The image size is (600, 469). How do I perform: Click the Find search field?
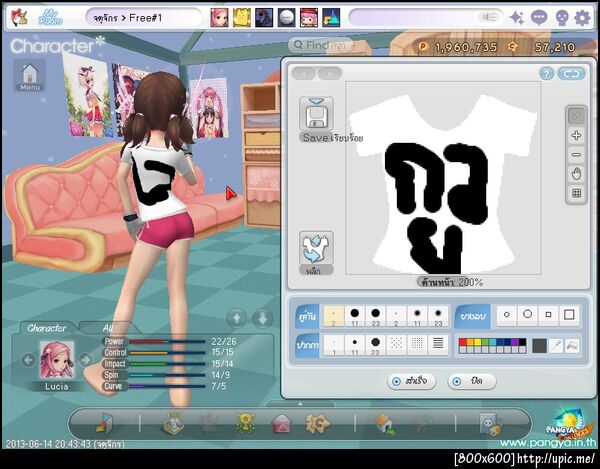[321, 46]
